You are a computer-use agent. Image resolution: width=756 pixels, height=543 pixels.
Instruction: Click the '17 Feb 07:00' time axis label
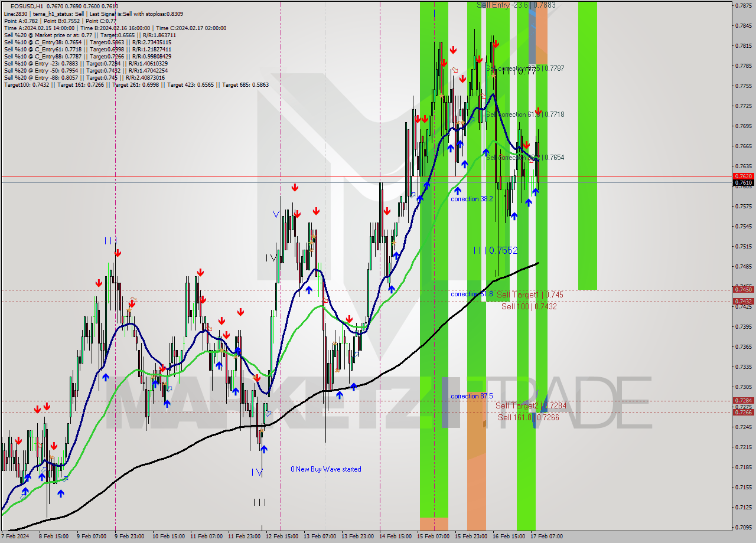[546, 537]
